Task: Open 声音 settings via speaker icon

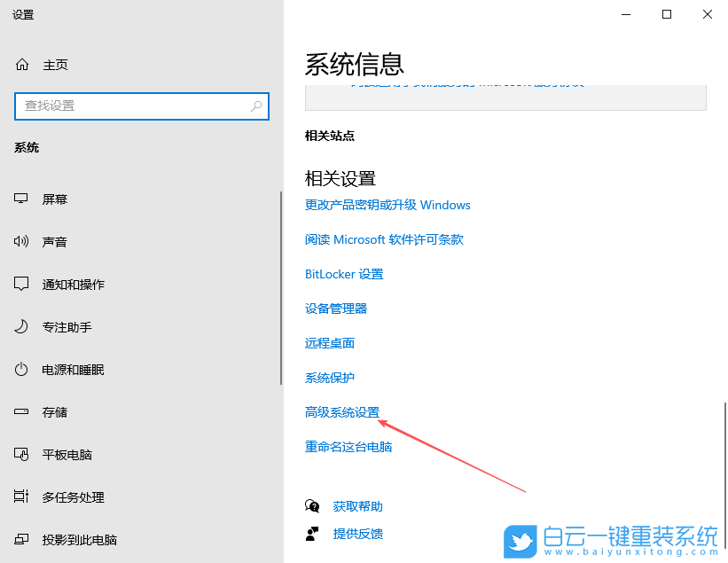Action: [x=20, y=241]
